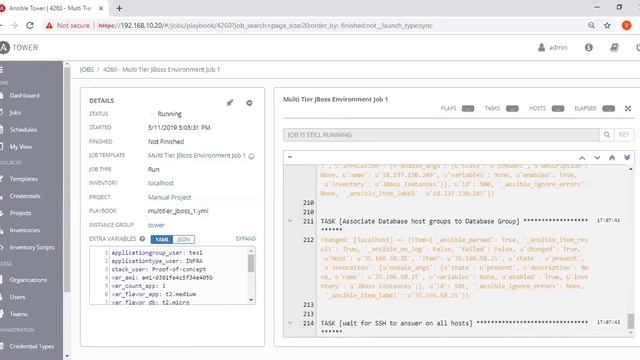
Task: Click the sidebar vertical scrollbar
Action: coord(67,180)
